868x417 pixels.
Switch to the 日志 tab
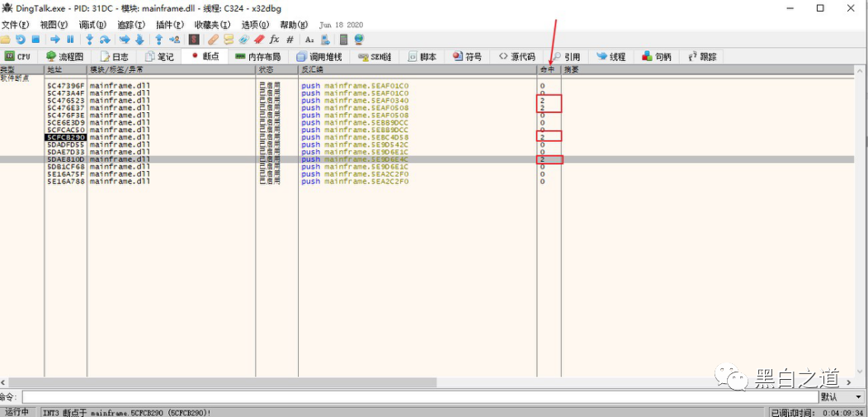[115, 56]
